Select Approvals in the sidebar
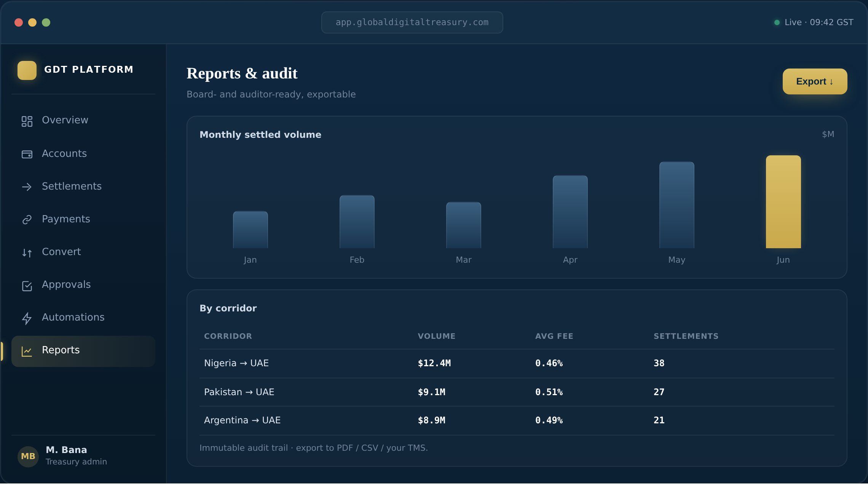This screenshot has height=485, width=868. click(x=83, y=285)
